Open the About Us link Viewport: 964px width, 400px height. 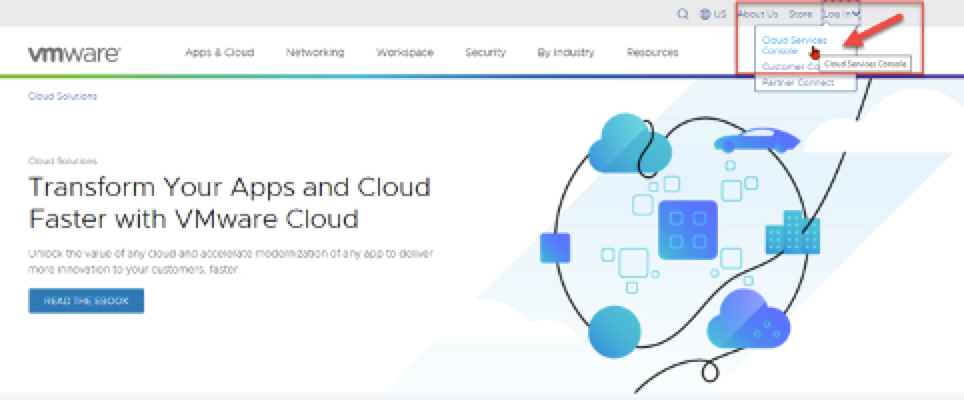tap(757, 14)
